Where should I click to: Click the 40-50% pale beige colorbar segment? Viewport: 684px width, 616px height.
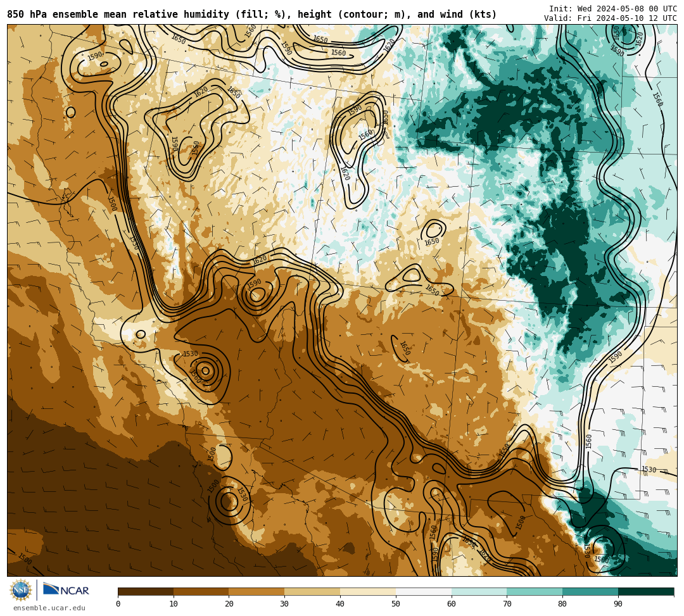(368, 591)
